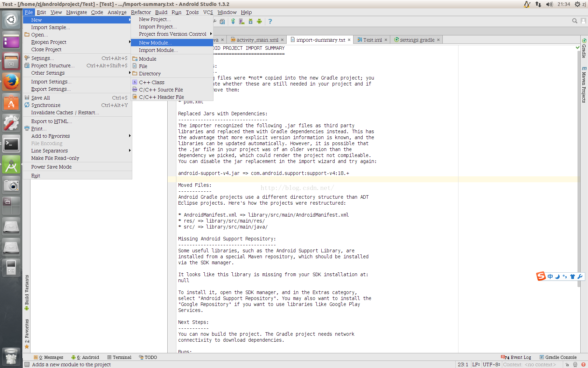Viewport: 588px width, 368px height.
Task: Close the import-summary.txt tab
Action: tap(349, 40)
